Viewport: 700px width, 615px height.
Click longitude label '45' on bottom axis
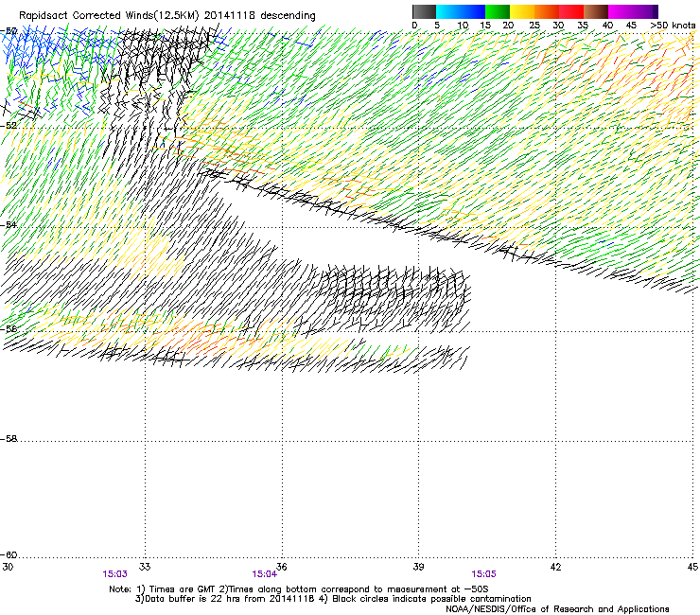(692, 567)
